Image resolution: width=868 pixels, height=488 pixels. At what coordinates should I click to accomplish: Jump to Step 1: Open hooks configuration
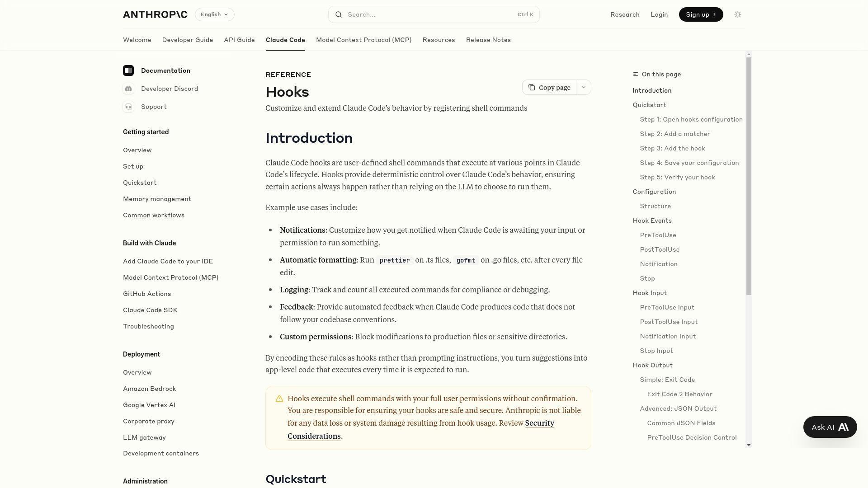click(x=691, y=119)
